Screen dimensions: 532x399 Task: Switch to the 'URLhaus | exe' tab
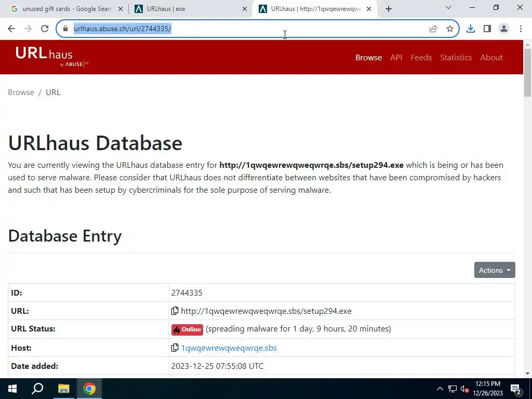[x=190, y=9]
